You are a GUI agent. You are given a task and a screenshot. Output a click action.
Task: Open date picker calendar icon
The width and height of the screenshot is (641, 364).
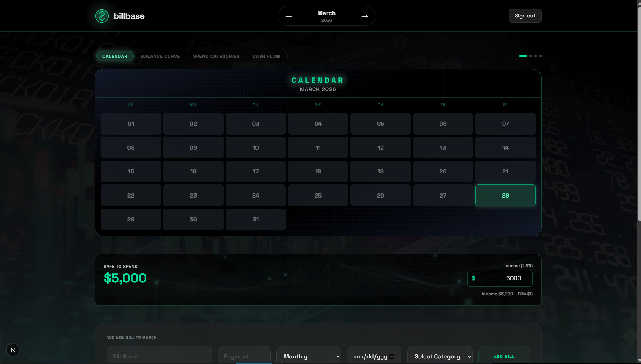(392, 356)
